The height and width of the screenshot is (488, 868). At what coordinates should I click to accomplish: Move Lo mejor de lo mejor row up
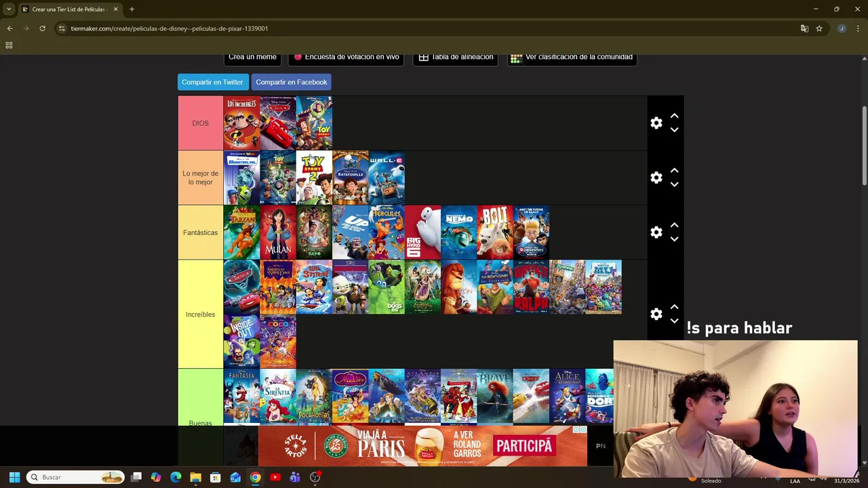pos(674,171)
